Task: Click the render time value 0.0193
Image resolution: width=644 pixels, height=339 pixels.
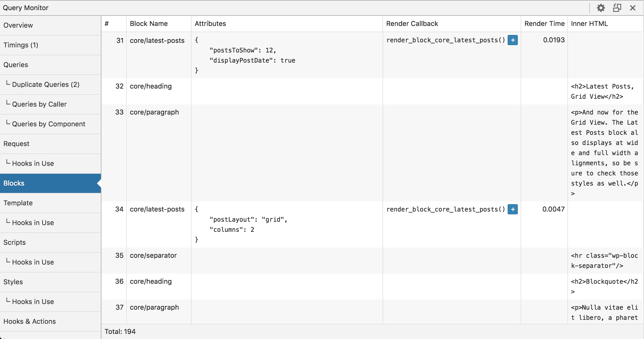Action: click(554, 40)
